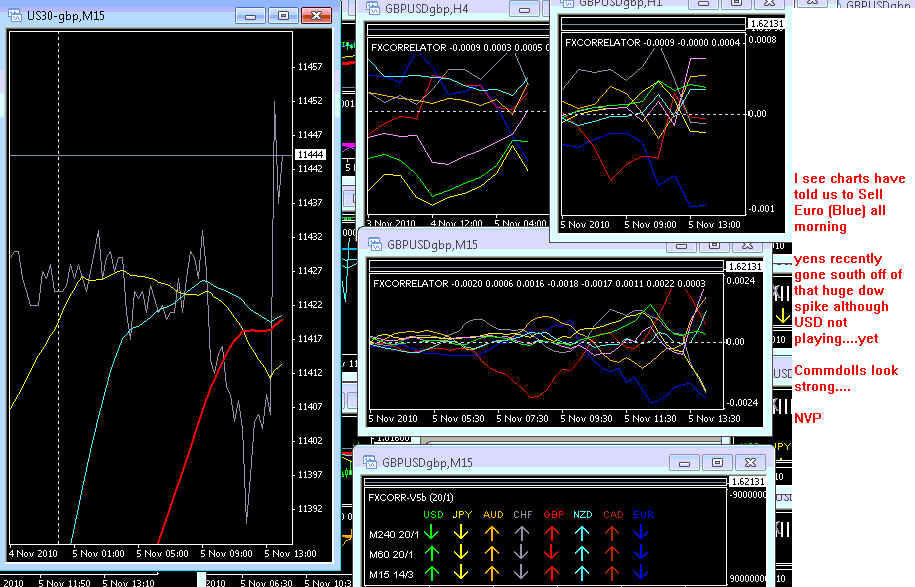915x587 pixels.
Task: Click the chart icon of the FXCORR-V5b window
Action: point(370,462)
